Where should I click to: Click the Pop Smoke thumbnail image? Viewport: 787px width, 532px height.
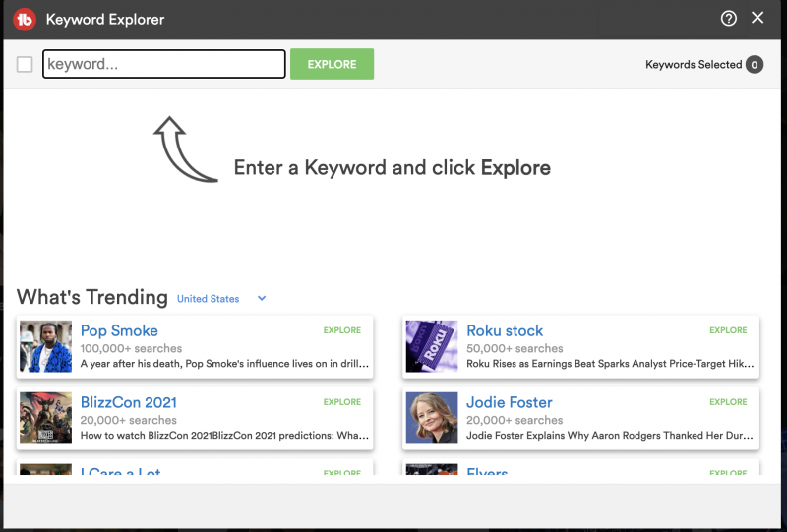click(x=45, y=346)
